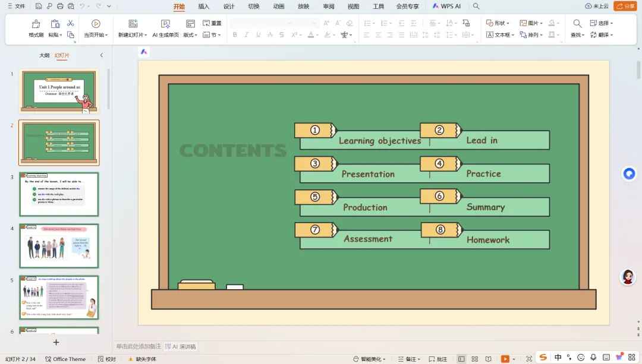Viewport: 642px width, 364px height.
Task: Switch to normal view in status bar
Action: click(461, 359)
